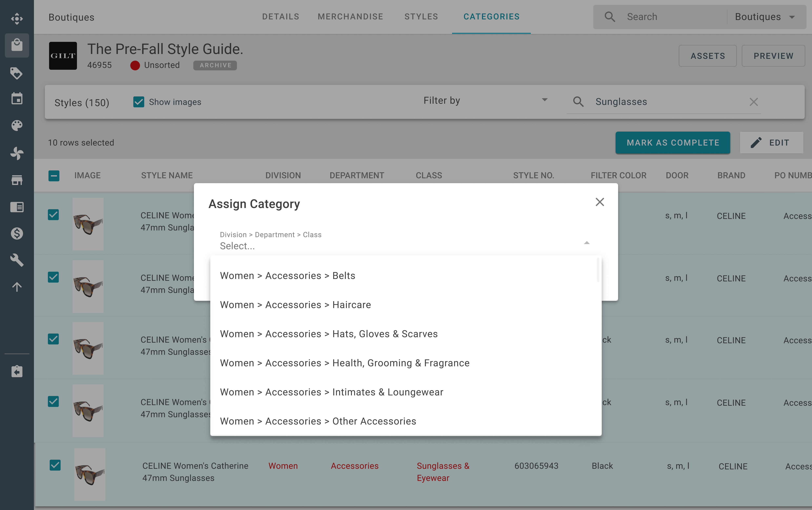Click the sunglasses thumbnail in row 603065943
The width and height of the screenshot is (812, 510).
tap(90, 474)
